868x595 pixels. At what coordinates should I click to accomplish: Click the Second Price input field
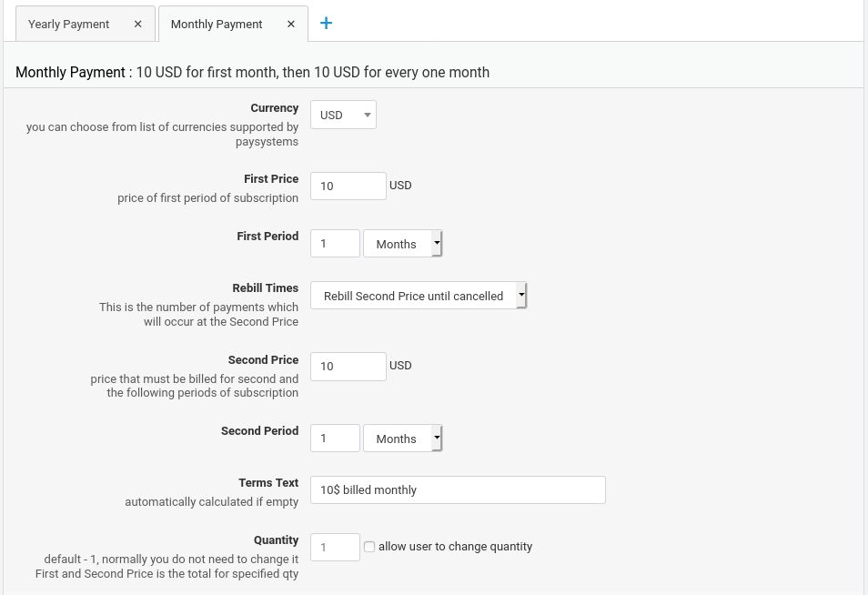(348, 367)
